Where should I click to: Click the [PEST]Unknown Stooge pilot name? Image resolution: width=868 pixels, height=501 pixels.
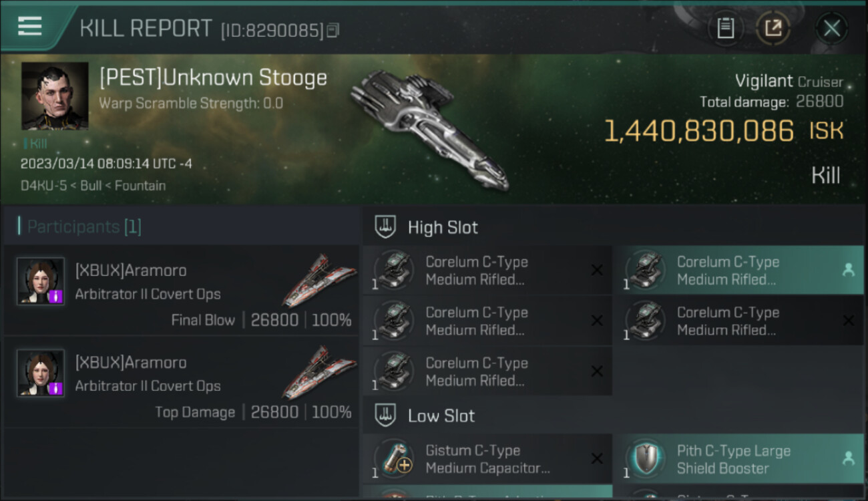point(213,77)
